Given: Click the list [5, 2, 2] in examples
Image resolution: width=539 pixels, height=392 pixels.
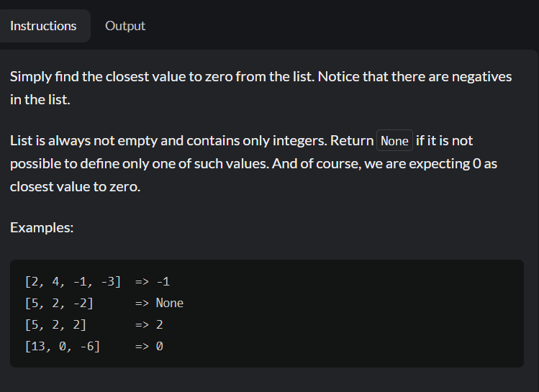Looking at the screenshot, I should tap(55, 324).
